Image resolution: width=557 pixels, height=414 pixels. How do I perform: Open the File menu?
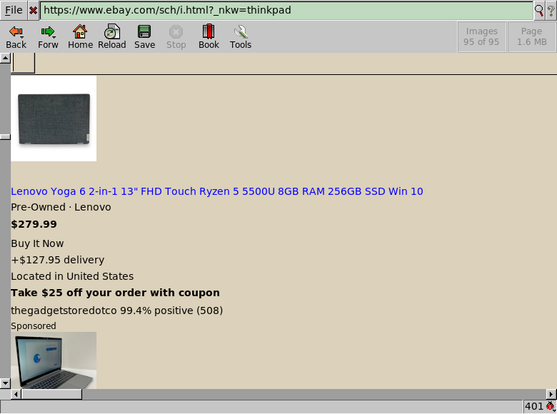pyautogui.click(x=13, y=10)
